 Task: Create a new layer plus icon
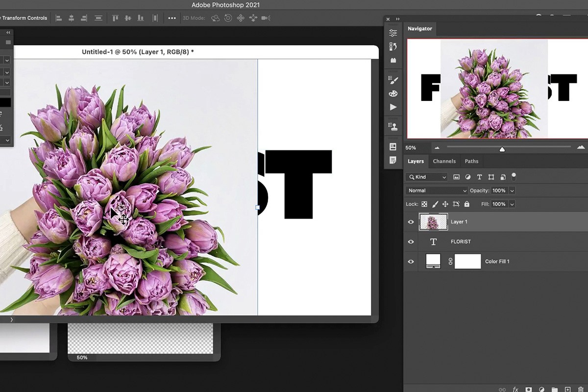coord(567,390)
